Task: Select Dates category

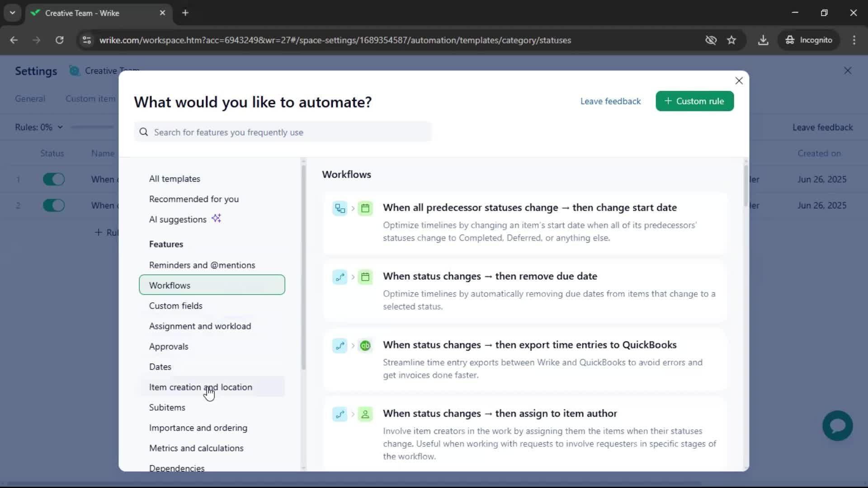Action: coord(212,366)
